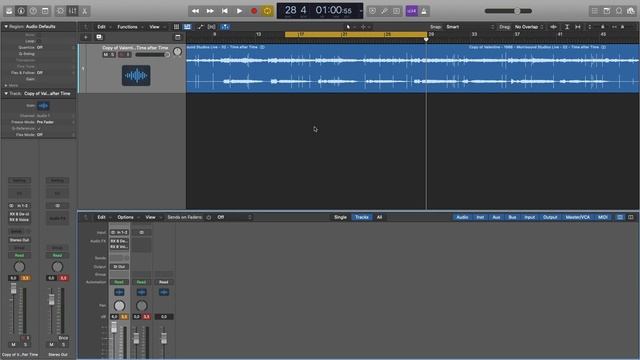This screenshot has width=640, height=360.
Task: Collapse the Region Audio Defaults disclosure triangle
Action: (x=6, y=27)
